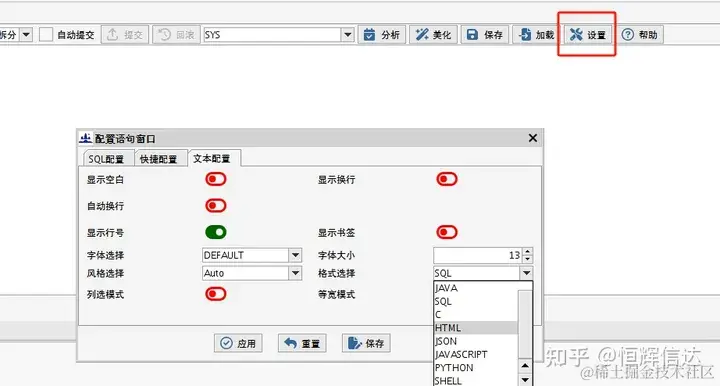The width and height of the screenshot is (720, 386).
Task: Choose HTML in the format list
Action: tap(476, 328)
